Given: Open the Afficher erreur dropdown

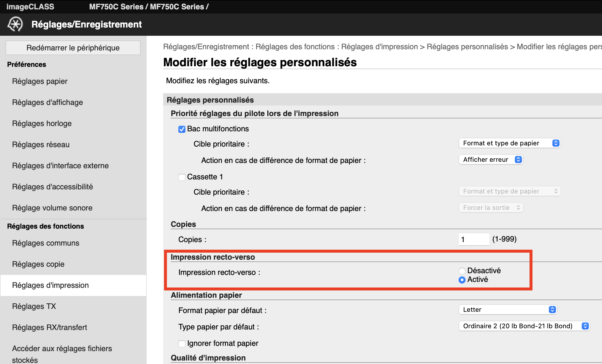Looking at the screenshot, I should click(491, 159).
